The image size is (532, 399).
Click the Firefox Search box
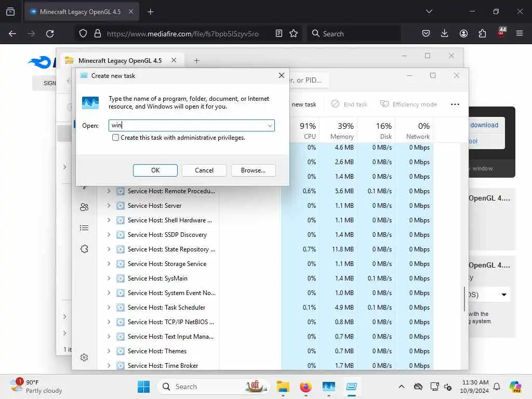click(x=353, y=34)
